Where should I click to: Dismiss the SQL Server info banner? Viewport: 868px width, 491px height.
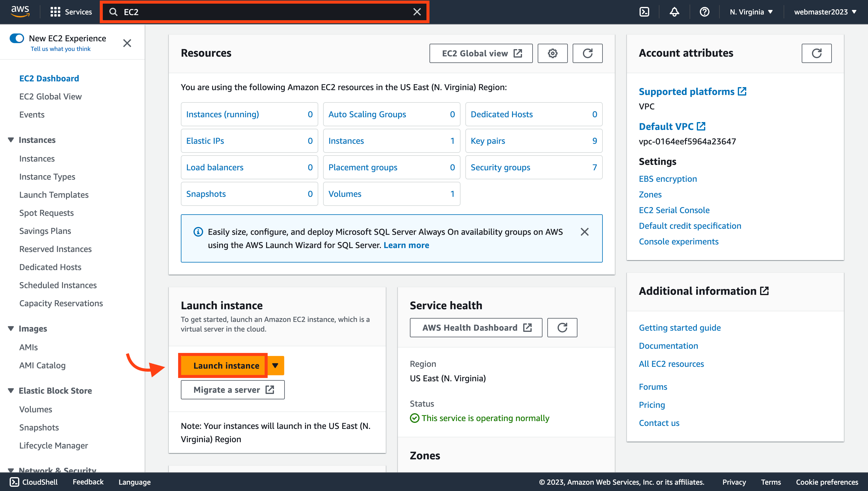(x=584, y=232)
